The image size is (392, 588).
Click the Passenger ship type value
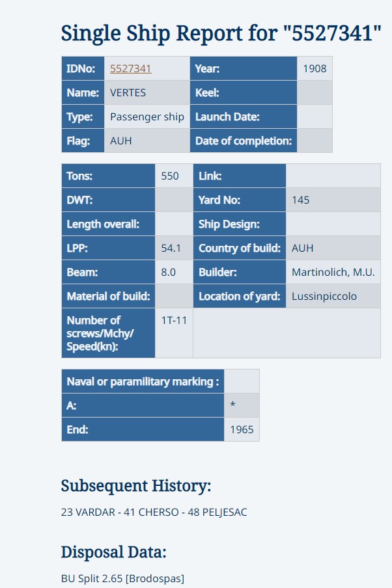(147, 116)
